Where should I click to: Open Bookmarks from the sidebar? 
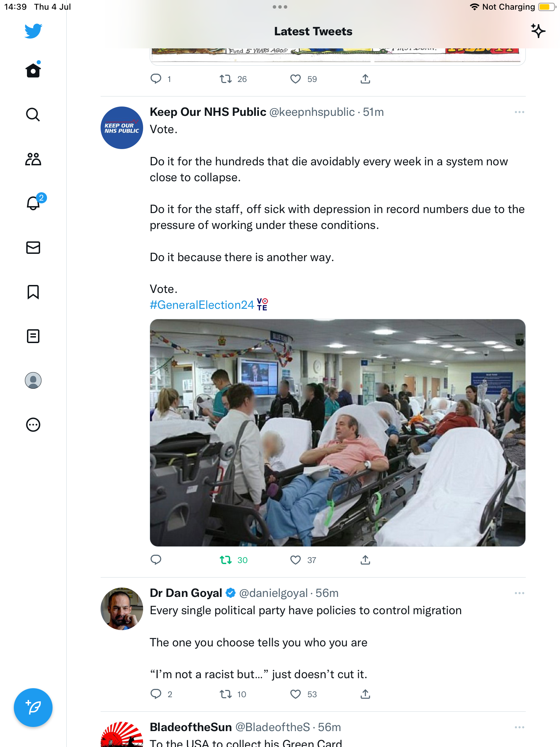tap(33, 292)
